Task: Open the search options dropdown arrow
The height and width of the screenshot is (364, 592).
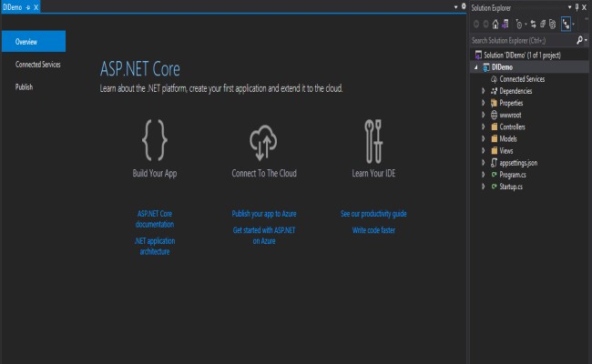Action: click(586, 40)
